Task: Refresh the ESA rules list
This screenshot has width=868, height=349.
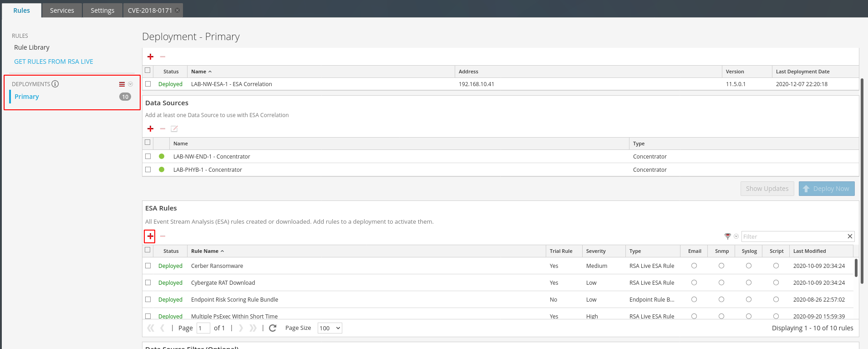Action: pyautogui.click(x=273, y=328)
